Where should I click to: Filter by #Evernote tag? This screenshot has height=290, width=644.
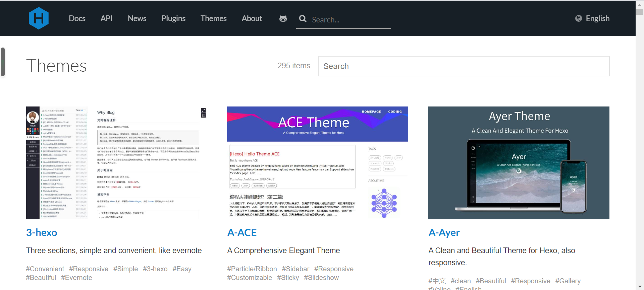coord(76,278)
